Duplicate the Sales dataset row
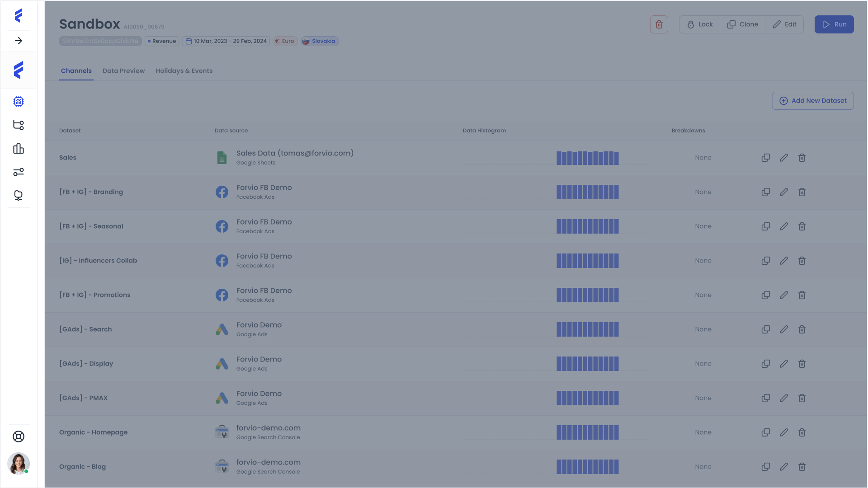Image resolution: width=868 pixels, height=488 pixels. click(x=765, y=158)
